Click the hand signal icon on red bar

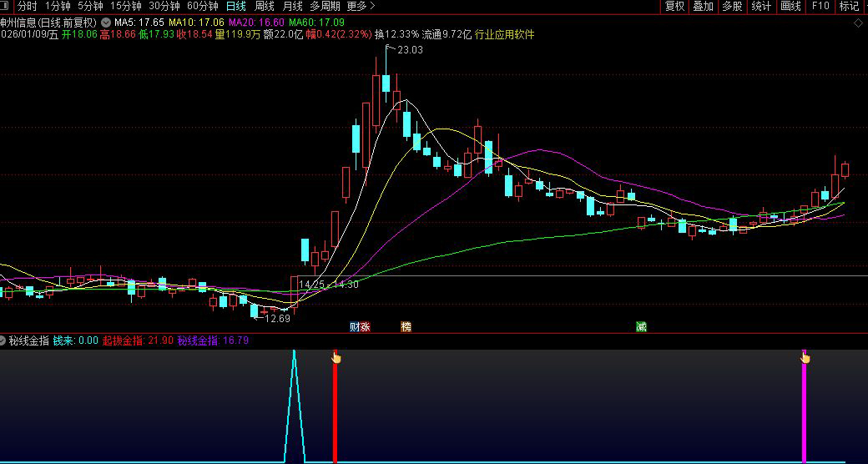coord(336,358)
